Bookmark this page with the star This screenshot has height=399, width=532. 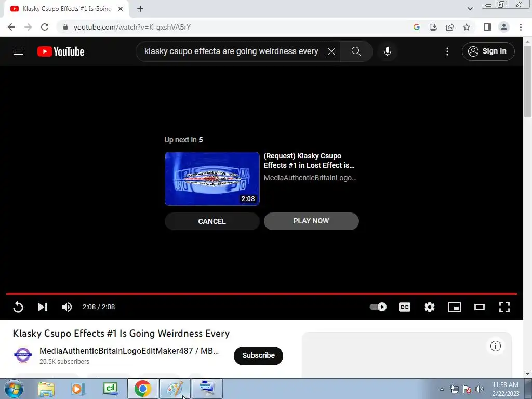click(467, 27)
